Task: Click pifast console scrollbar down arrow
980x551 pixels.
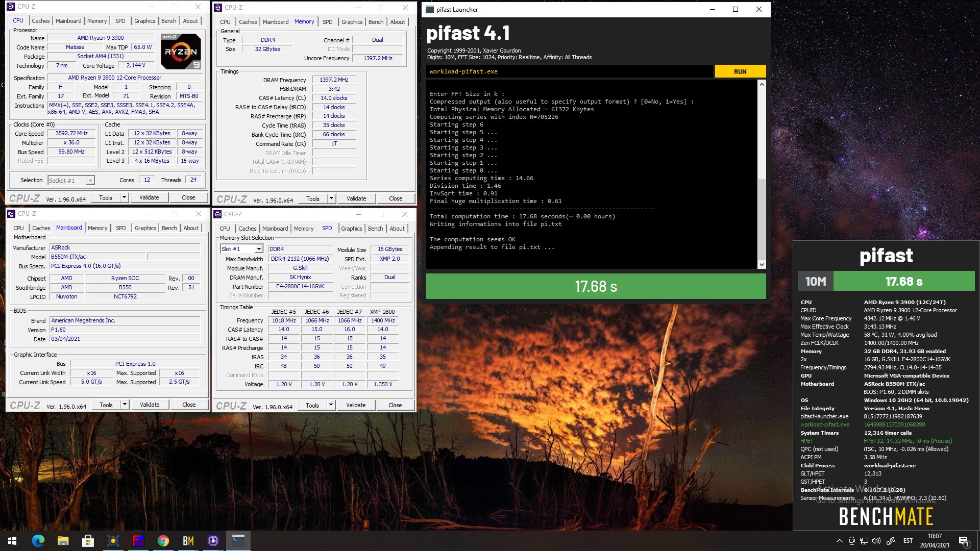Action: [762, 264]
